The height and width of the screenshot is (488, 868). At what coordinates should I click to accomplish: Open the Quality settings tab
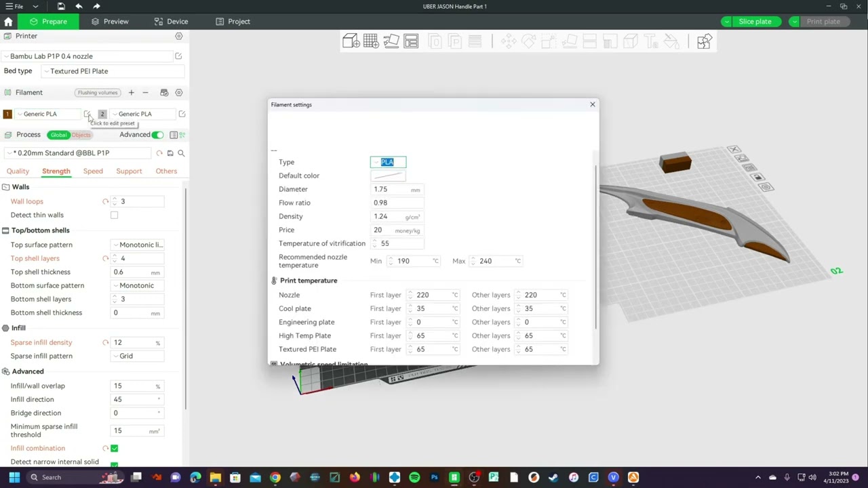[18, 171]
